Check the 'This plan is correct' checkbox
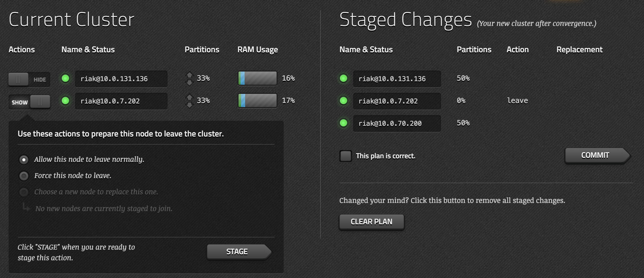 click(x=346, y=156)
